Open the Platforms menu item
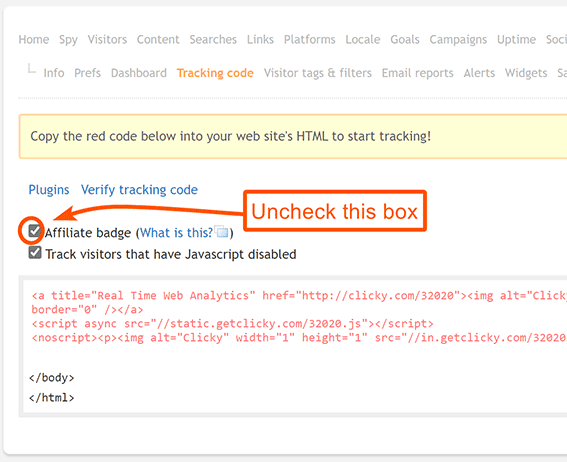Viewport: 567px width, 462px height. [310, 39]
